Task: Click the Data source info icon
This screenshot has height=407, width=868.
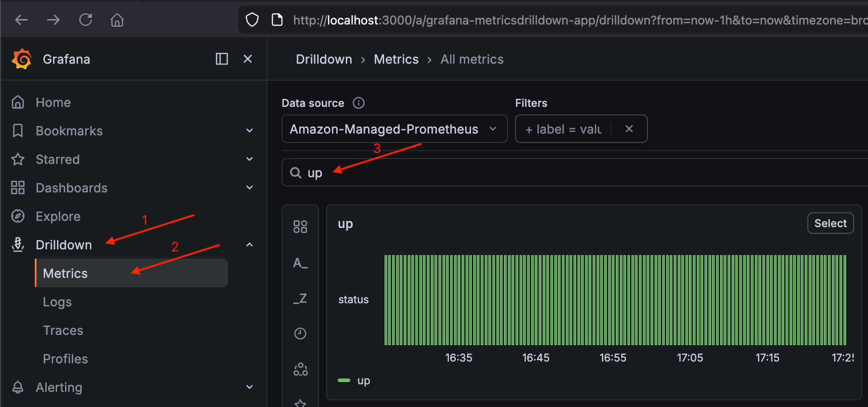Action: [359, 103]
